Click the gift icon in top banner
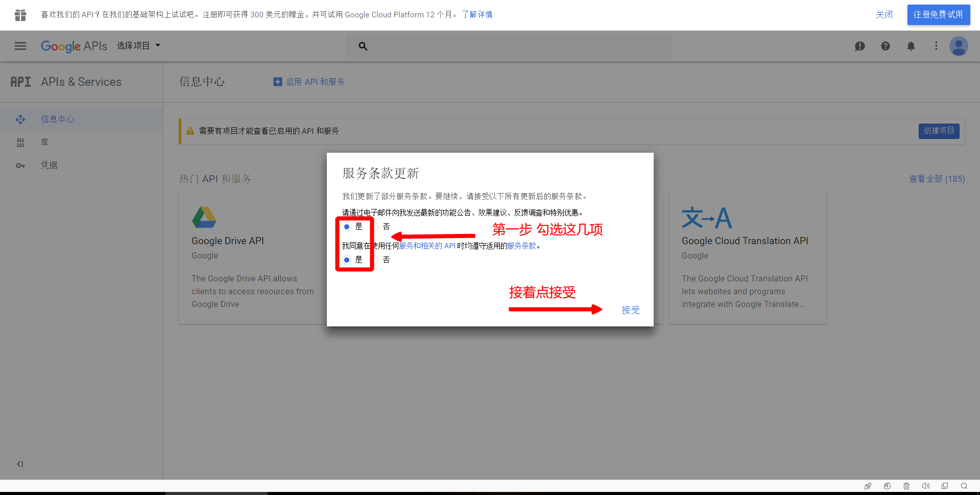980x495 pixels. (x=20, y=15)
